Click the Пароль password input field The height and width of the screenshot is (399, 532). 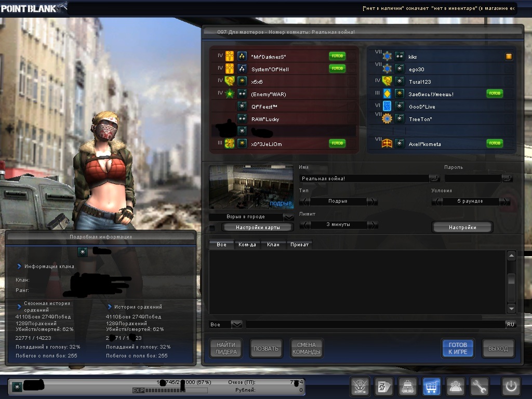pyautogui.click(x=473, y=178)
